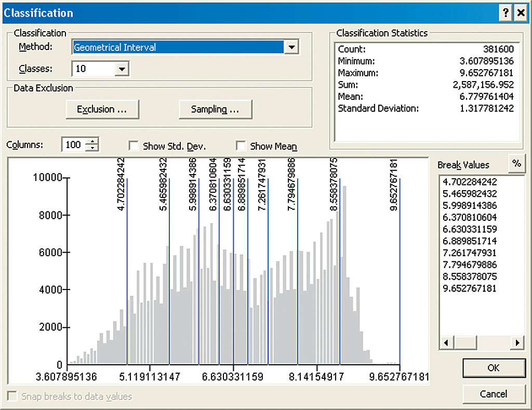Enable the Show Std. Dev. checkbox
This screenshot has height=410, width=532.
coord(134,146)
